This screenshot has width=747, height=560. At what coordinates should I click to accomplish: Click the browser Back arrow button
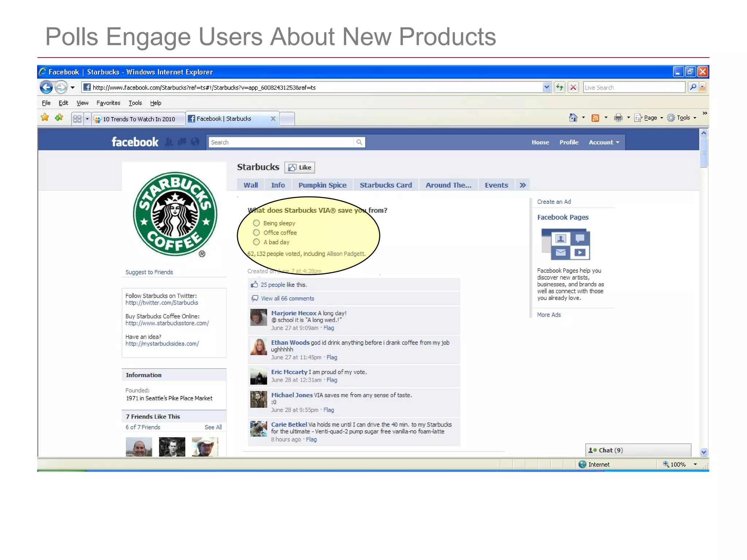(46, 87)
